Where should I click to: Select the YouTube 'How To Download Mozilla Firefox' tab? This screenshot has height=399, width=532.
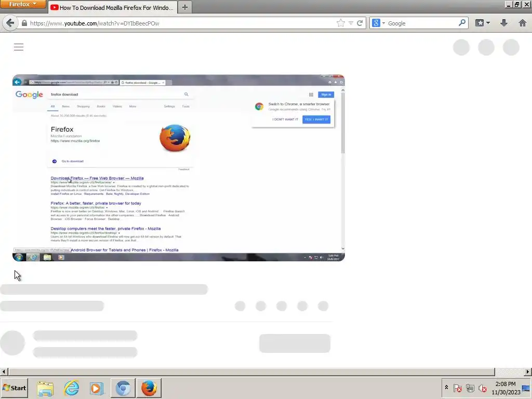point(112,7)
